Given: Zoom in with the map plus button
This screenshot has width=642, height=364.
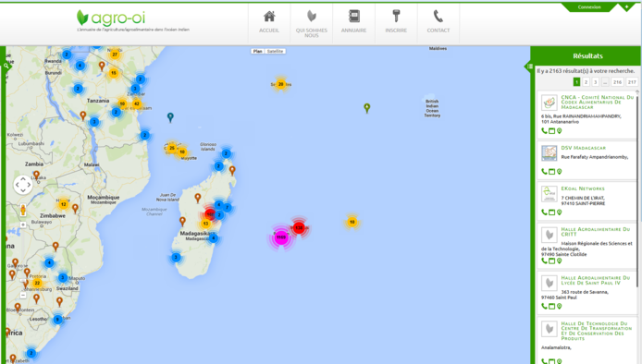Looking at the screenshot, I should [x=23, y=224].
